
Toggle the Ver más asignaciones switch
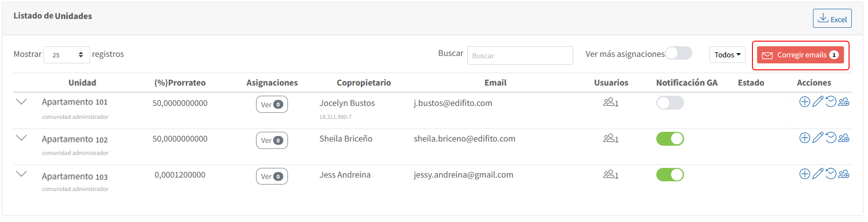point(679,53)
